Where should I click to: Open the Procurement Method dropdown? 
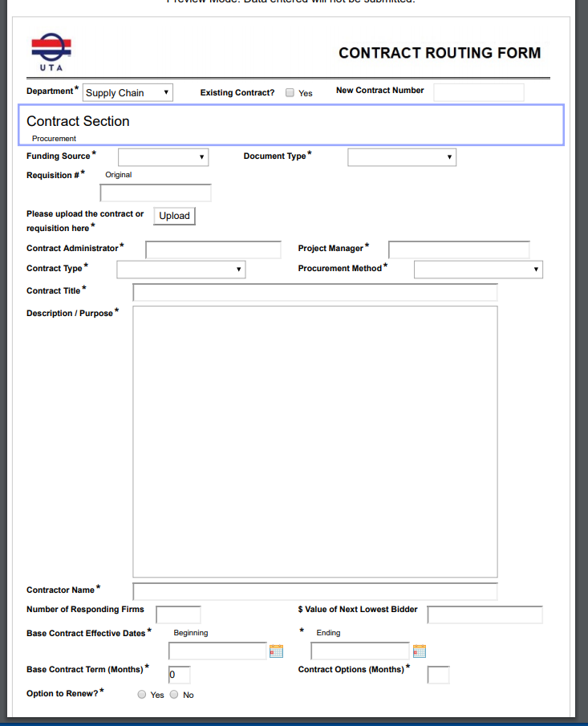pyautogui.click(x=478, y=270)
